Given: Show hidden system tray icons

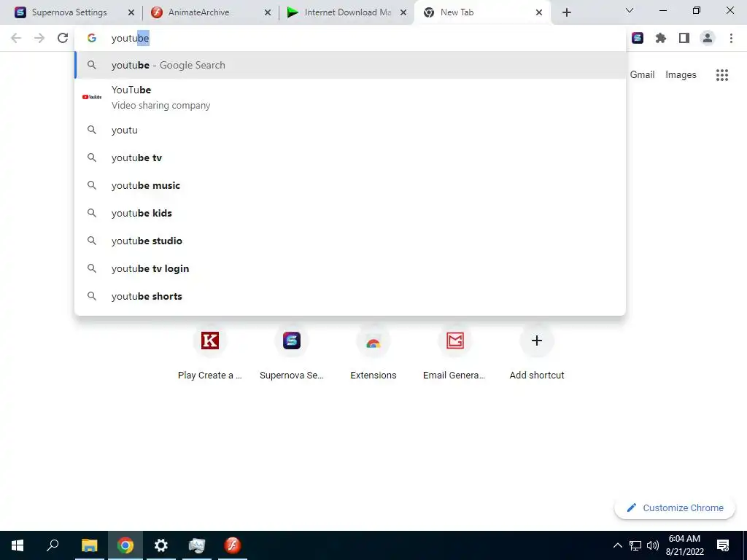Looking at the screenshot, I should pos(617,545).
